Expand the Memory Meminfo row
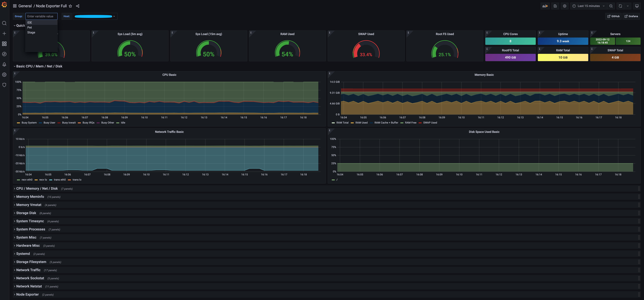Image resolution: width=644 pixels, height=300 pixels. [30, 197]
